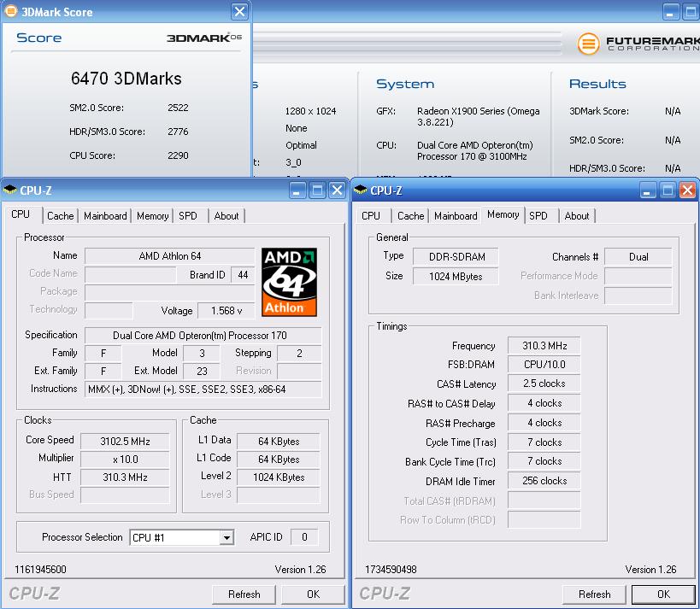Click the HTT value 310.3 MHz

[x=125, y=477]
